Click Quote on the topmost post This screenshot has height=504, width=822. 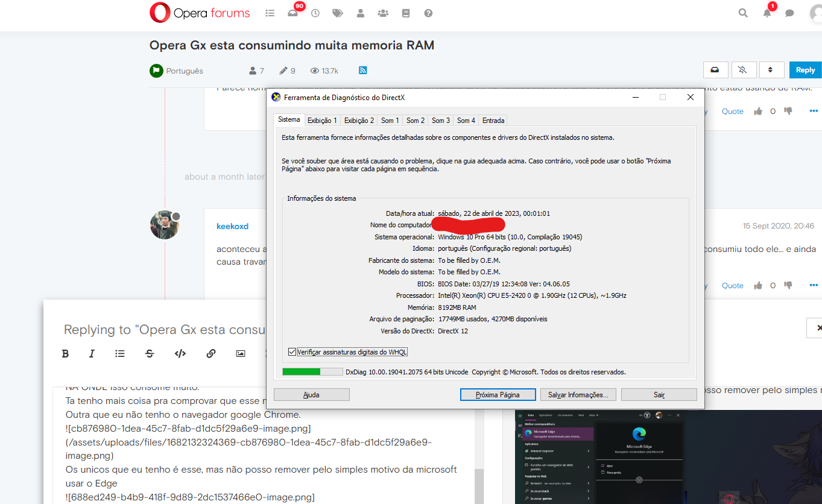click(x=733, y=111)
